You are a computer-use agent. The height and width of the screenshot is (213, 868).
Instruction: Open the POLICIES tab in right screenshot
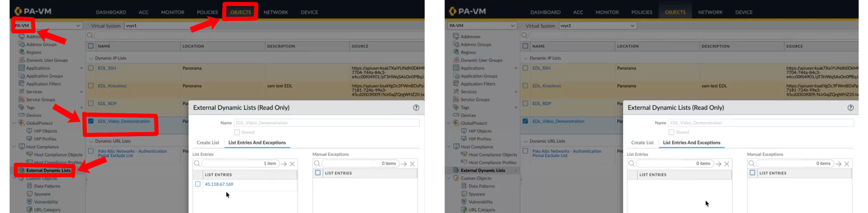click(x=642, y=12)
